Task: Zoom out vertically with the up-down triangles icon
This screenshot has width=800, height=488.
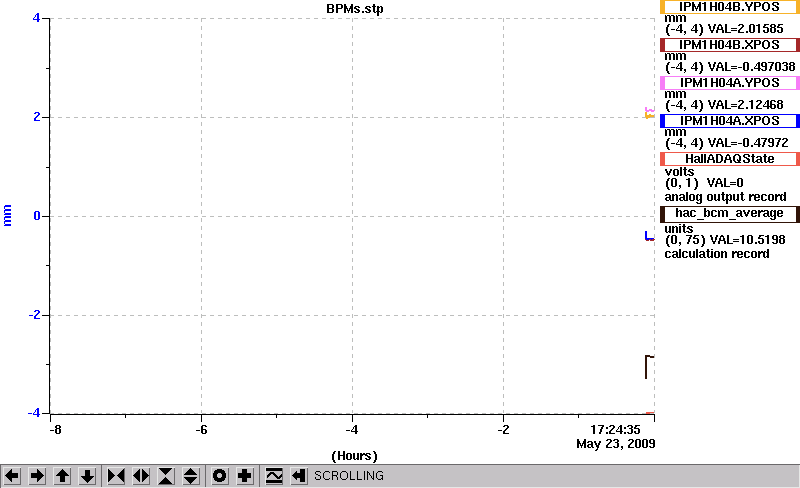Action: [x=191, y=476]
